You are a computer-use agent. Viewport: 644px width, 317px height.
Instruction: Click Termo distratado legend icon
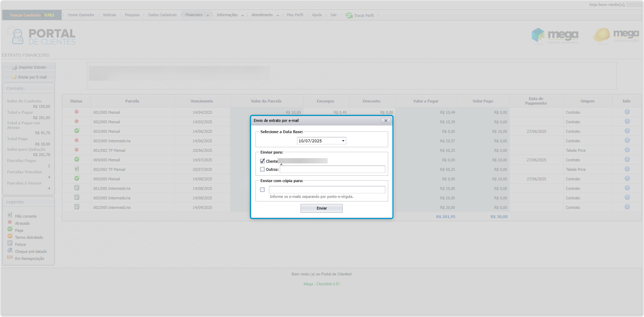tap(10, 236)
